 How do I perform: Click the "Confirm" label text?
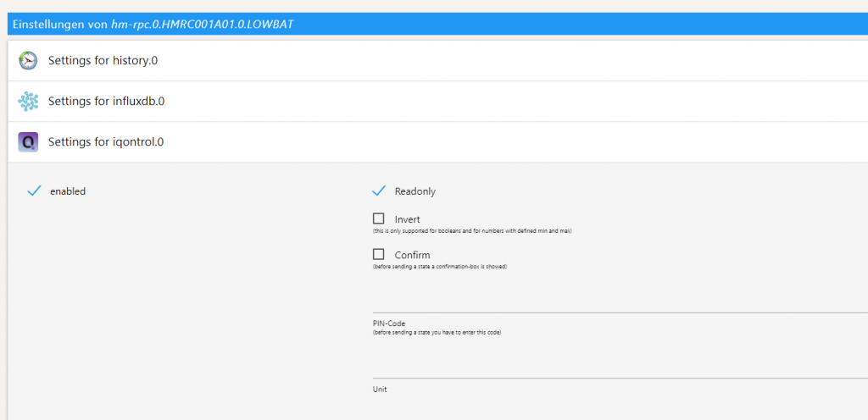coord(412,255)
